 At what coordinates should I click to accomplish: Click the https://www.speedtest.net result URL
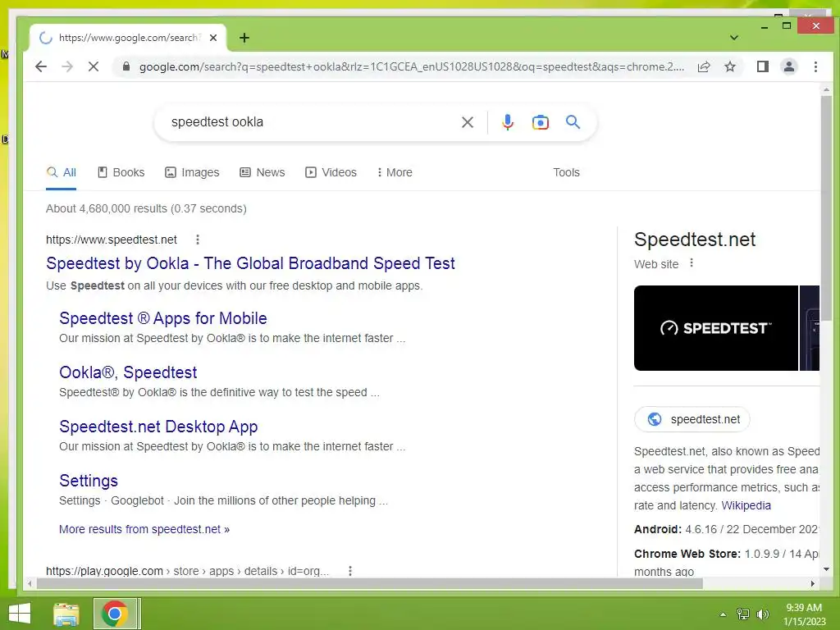[112, 240]
